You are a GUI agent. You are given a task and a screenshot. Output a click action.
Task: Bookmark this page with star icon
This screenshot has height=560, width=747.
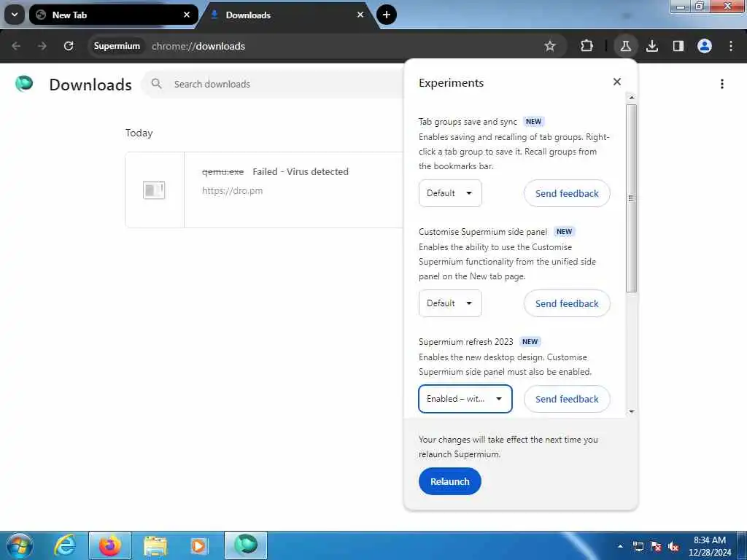(x=550, y=46)
